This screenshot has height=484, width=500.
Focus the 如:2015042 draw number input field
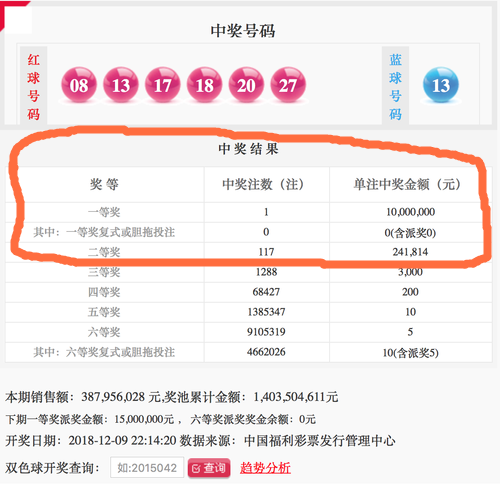pos(147,468)
